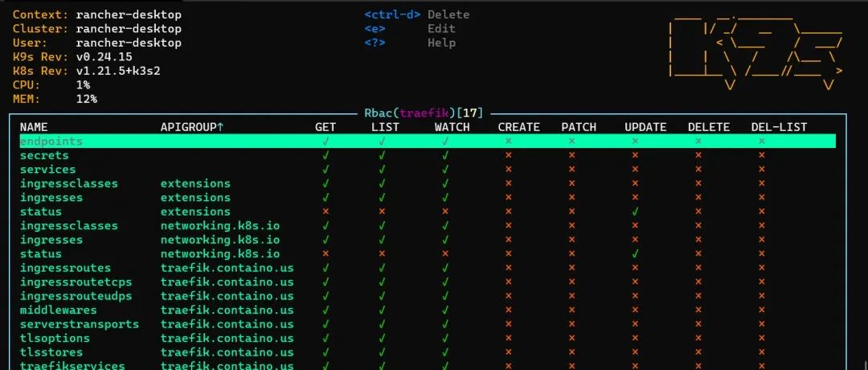
Task: Click UPDATE checkmark in extensions status row
Action: click(x=636, y=212)
